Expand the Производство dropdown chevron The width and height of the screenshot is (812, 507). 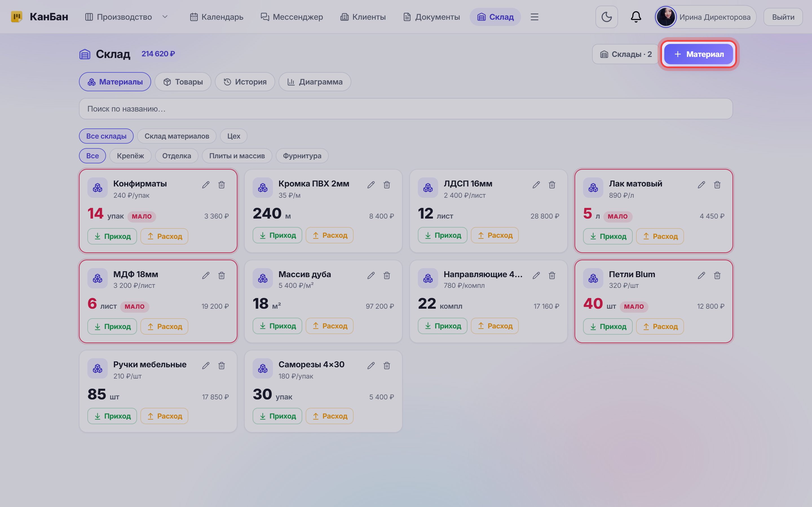pos(165,17)
